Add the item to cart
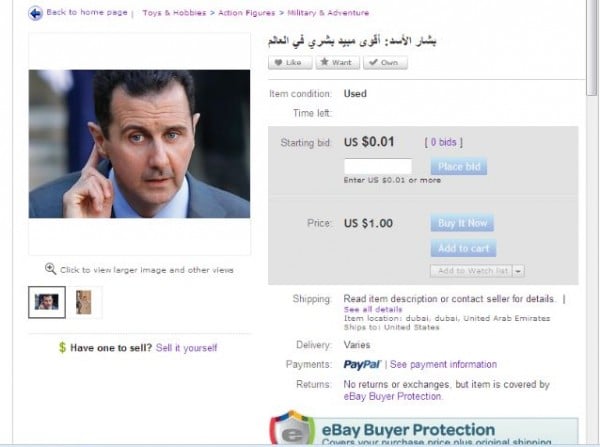Image resolution: width=600 pixels, height=447 pixels. pos(463,248)
